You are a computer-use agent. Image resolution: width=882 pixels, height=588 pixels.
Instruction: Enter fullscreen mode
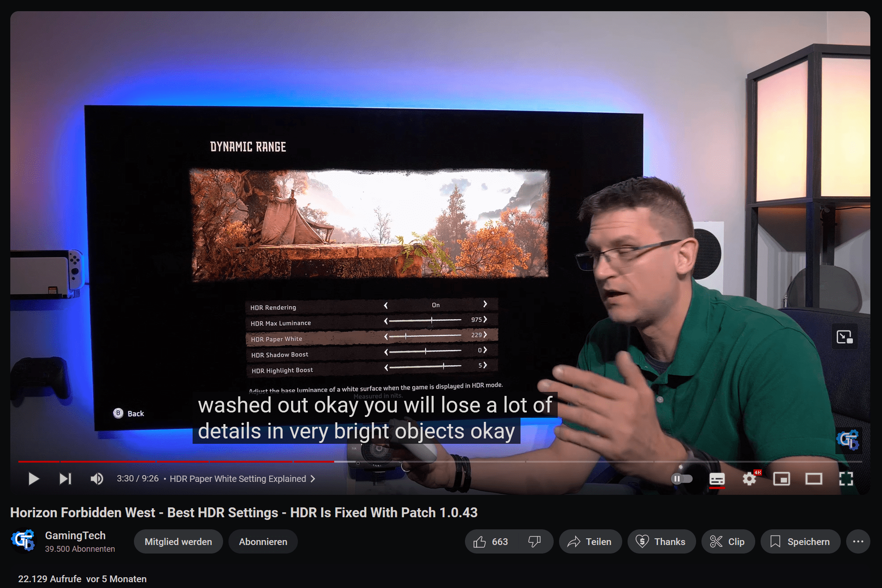pyautogui.click(x=846, y=479)
